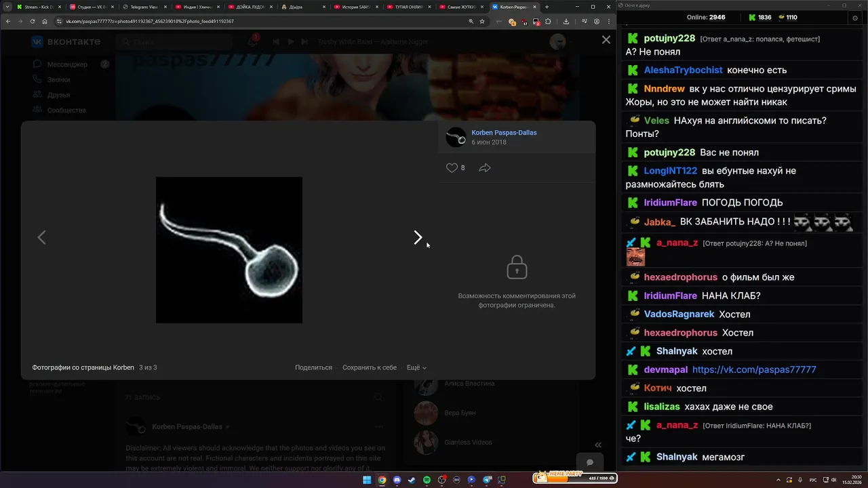Open Сообщества in VK sidebar

pos(66,110)
